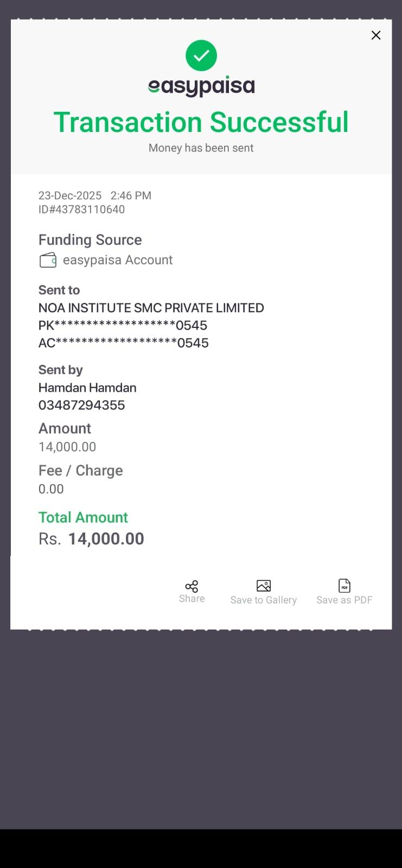Image resolution: width=402 pixels, height=868 pixels.
Task: Click the Rs. 14,000.00 total amount
Action: click(x=91, y=538)
